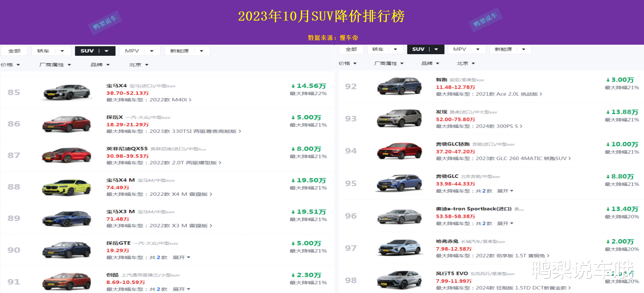Open 2022款 X3 M 雷霆版 link
The image size is (644, 293).
(181, 226)
